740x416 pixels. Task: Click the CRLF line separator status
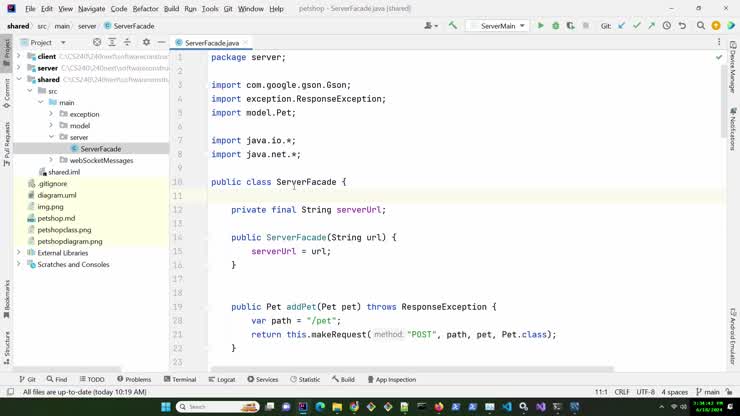pos(622,392)
